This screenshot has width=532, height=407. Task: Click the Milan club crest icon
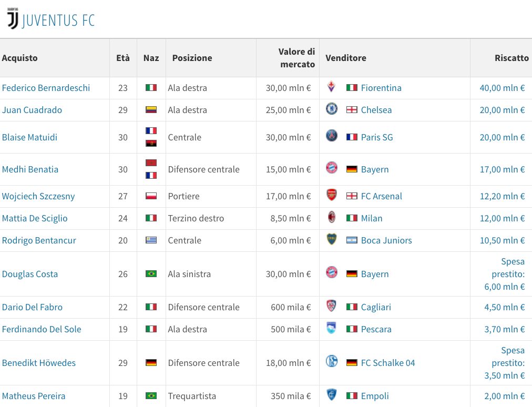click(x=332, y=217)
